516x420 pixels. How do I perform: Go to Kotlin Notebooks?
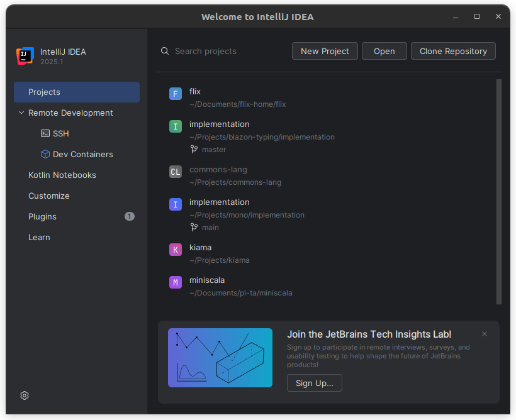(x=62, y=175)
